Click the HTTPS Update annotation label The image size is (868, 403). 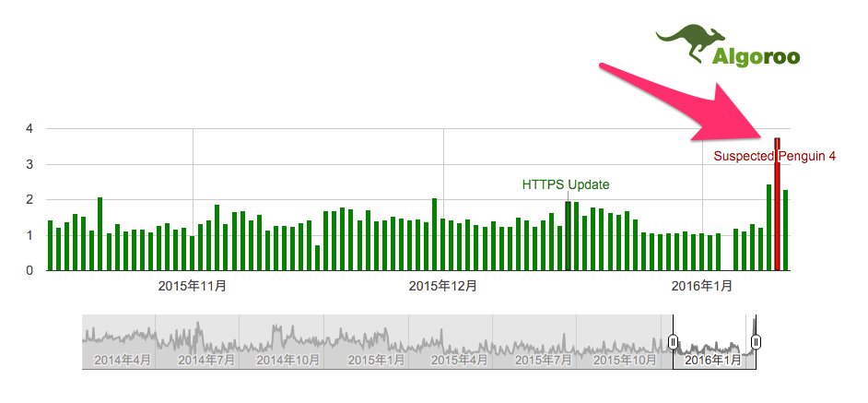pyautogui.click(x=566, y=184)
